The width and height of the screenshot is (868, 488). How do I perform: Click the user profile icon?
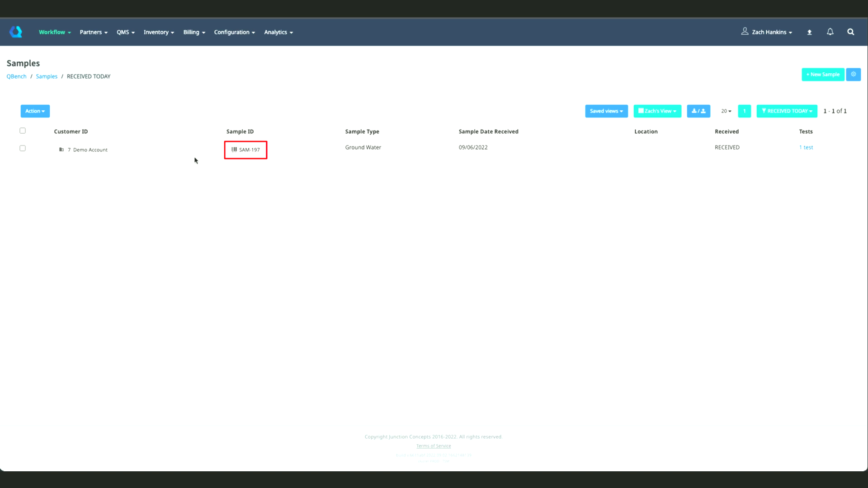pyautogui.click(x=745, y=31)
